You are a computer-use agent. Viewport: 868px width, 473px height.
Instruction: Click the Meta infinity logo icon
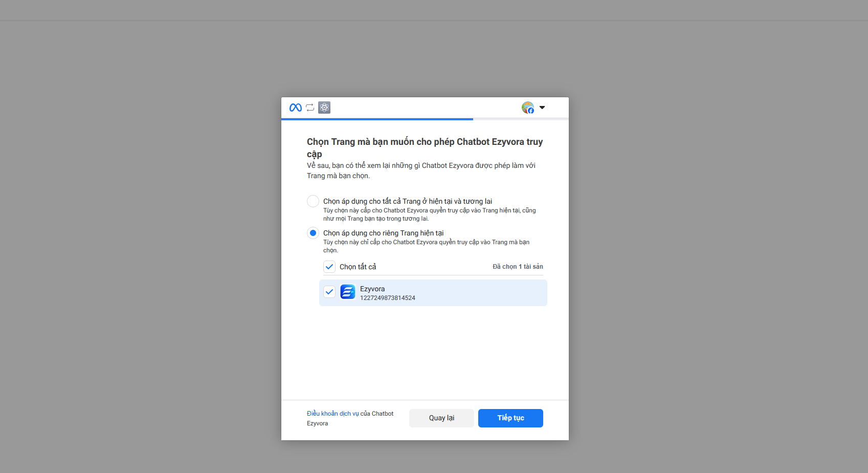295,107
